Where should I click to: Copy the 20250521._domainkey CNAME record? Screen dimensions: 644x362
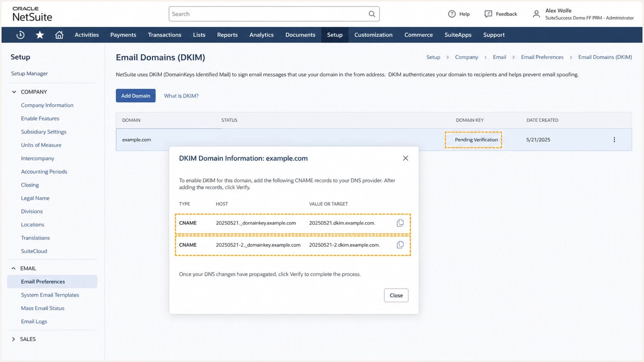pyautogui.click(x=400, y=223)
